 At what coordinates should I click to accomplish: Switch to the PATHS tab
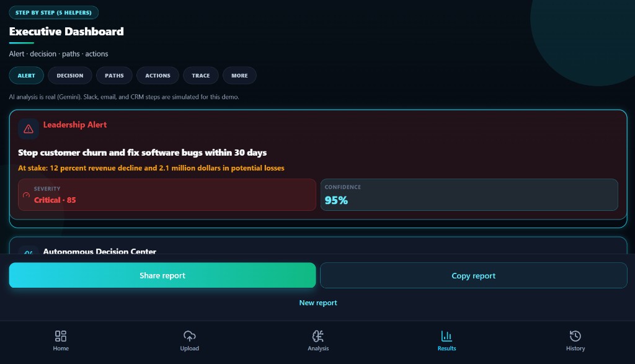pyautogui.click(x=114, y=76)
